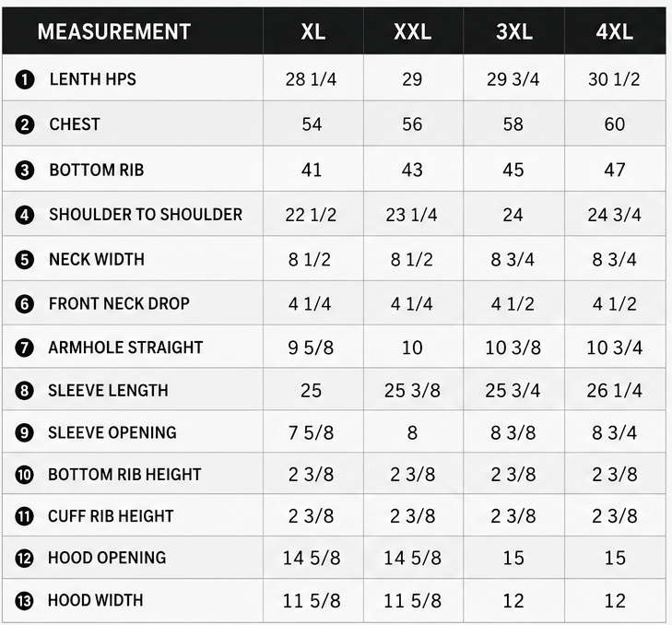Select the number 7 icon beside ARMHOLE STRAIGHT

click(25, 348)
